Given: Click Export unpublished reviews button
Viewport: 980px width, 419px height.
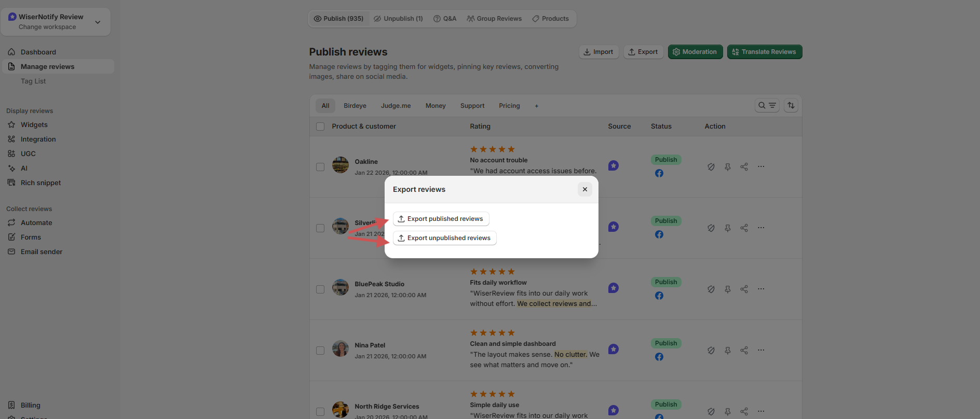Looking at the screenshot, I should point(444,238).
